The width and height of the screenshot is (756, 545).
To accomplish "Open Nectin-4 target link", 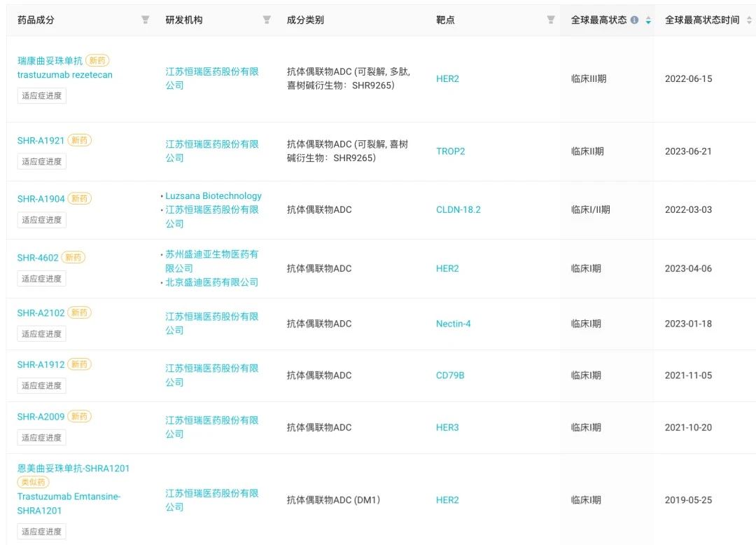I will click(453, 324).
